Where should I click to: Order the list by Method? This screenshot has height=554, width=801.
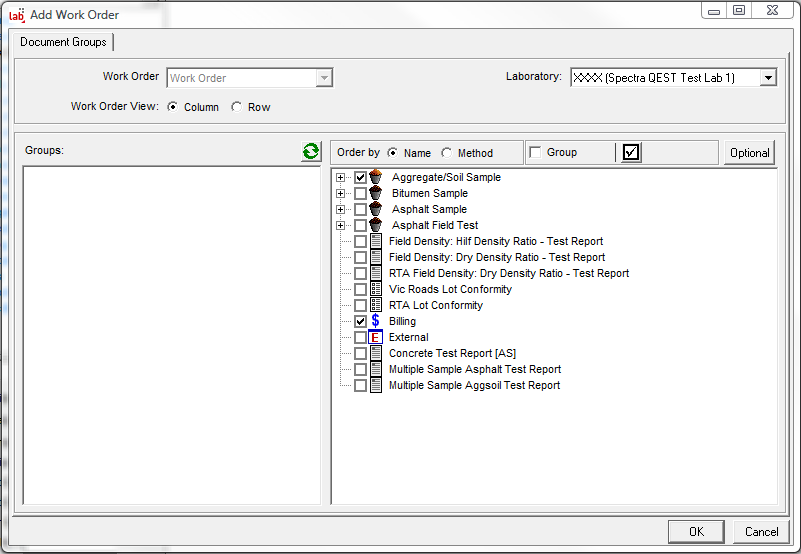coord(446,153)
